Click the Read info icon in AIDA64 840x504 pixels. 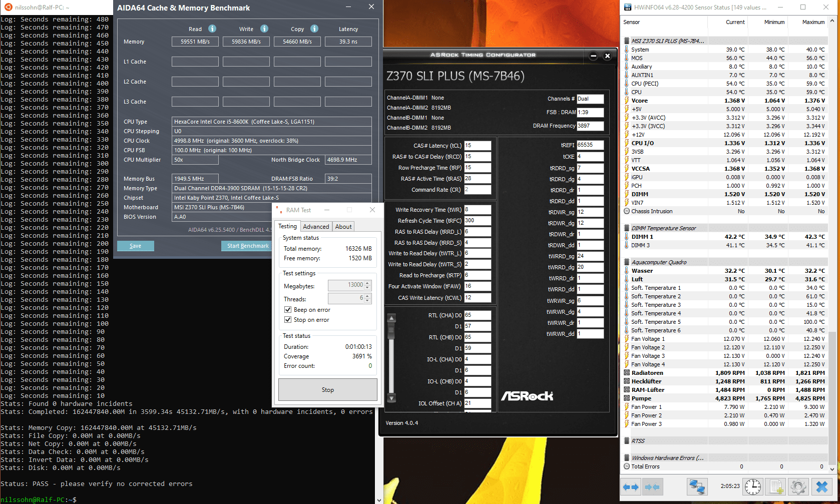click(x=212, y=29)
